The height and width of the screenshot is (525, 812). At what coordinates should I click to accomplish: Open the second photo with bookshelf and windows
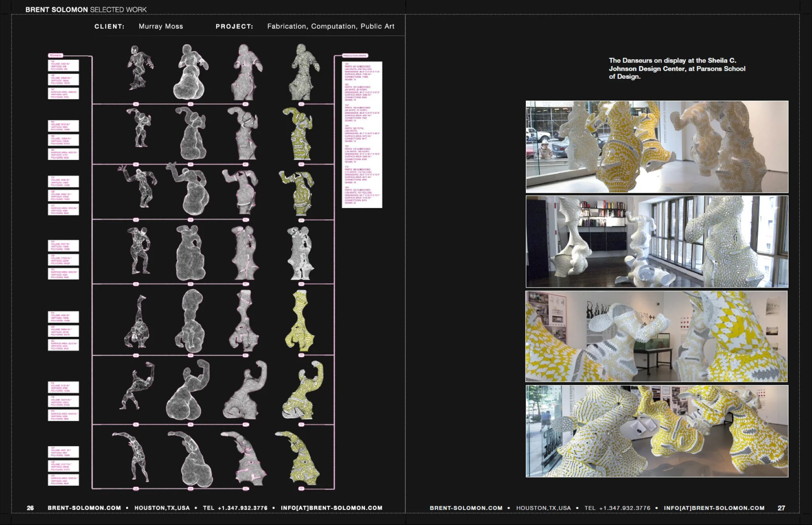(x=657, y=241)
